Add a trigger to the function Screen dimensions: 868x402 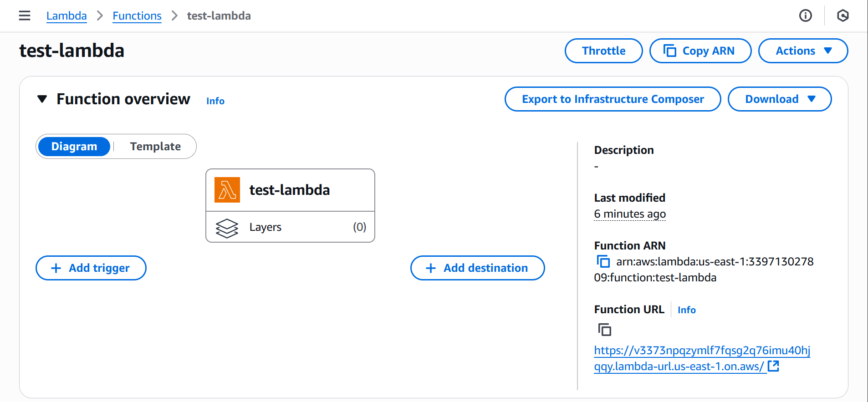click(x=91, y=268)
